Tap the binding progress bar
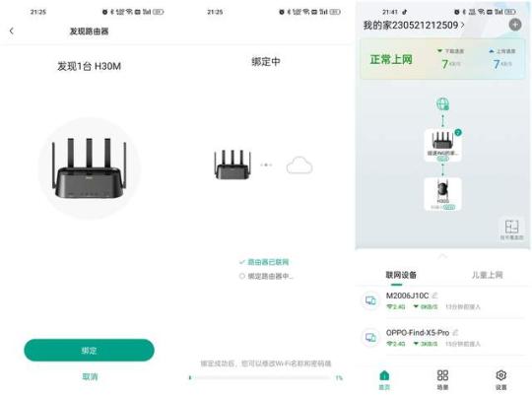 coord(260,377)
